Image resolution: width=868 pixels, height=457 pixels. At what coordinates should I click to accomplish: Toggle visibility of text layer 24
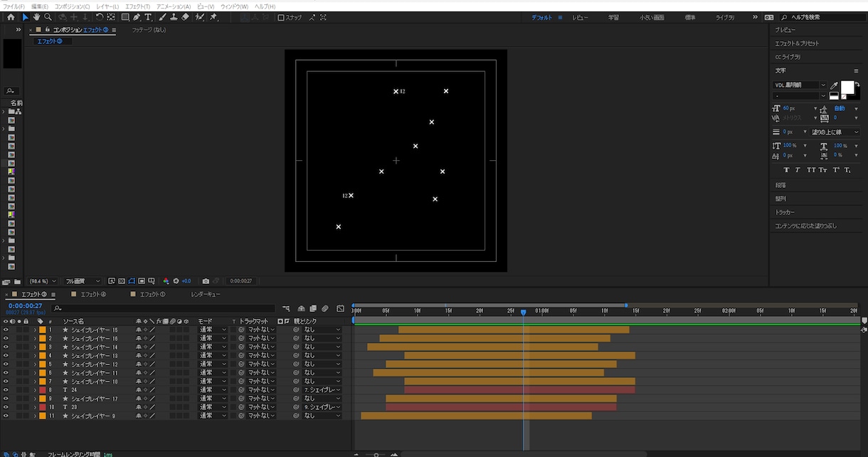(6, 390)
